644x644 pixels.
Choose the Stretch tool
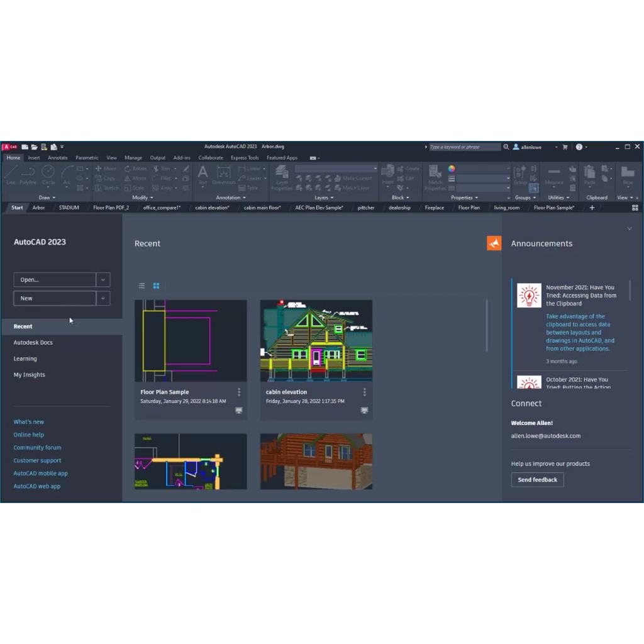[x=107, y=188]
